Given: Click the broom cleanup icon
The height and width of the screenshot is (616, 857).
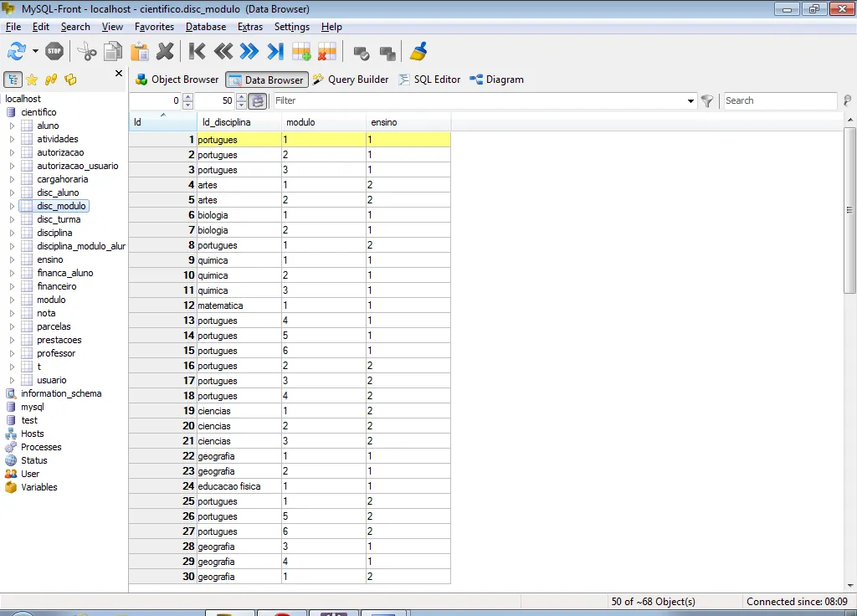Looking at the screenshot, I should tap(418, 51).
